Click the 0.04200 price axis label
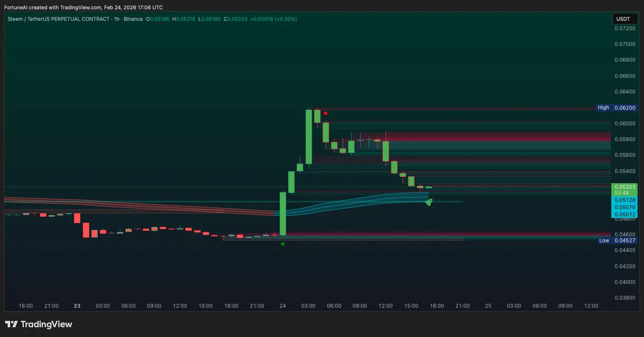Screen dimensions: 644x337 pyautogui.click(x=625, y=266)
